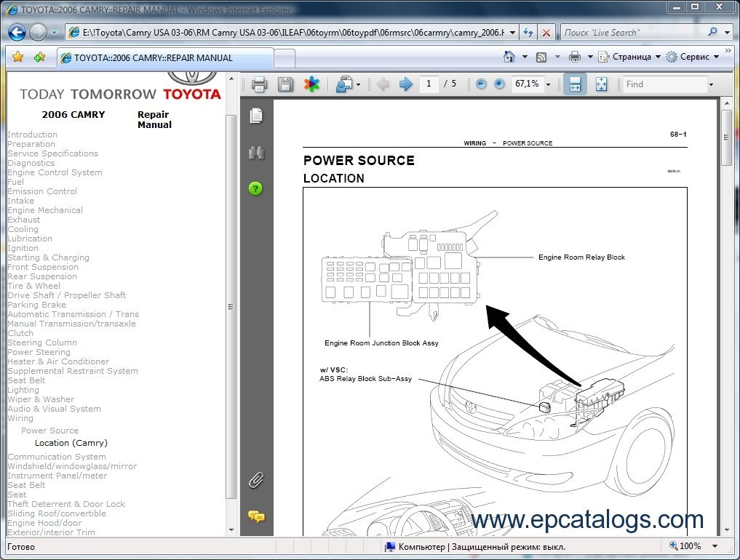This screenshot has width=740, height=560.
Task: Select the TOYOTA 2006 CAMRY REPAIR MANUAL tab
Action: point(165,58)
